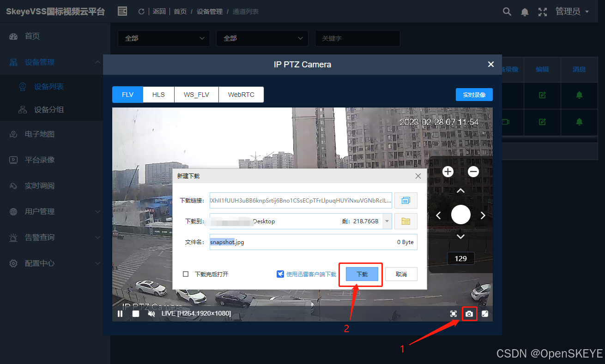
Task: Toggle browser fullscreen icon in header
Action: point(543,12)
